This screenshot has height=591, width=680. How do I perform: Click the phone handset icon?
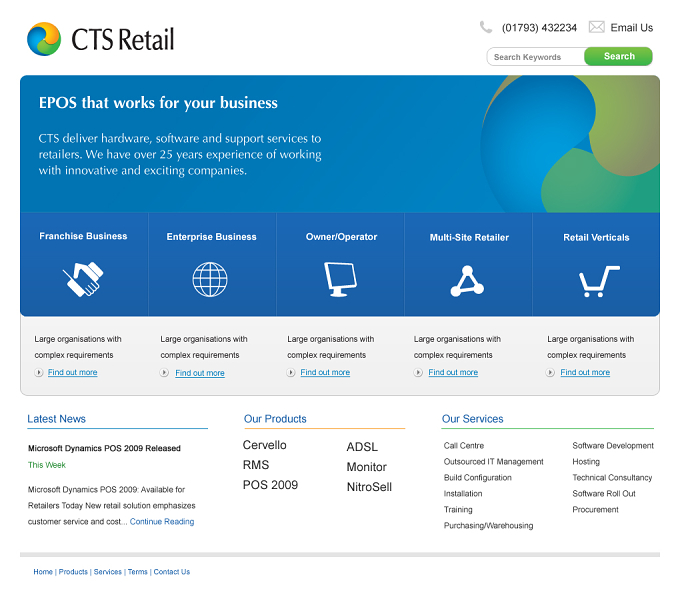[486, 27]
